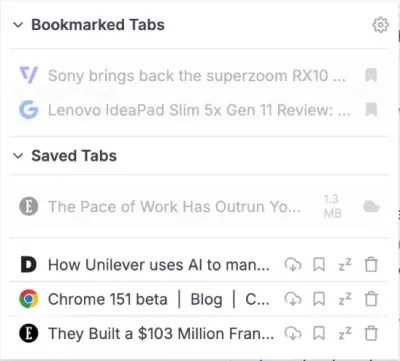
Task: Delete the $103 Million Franchise tab
Action: pyautogui.click(x=371, y=333)
